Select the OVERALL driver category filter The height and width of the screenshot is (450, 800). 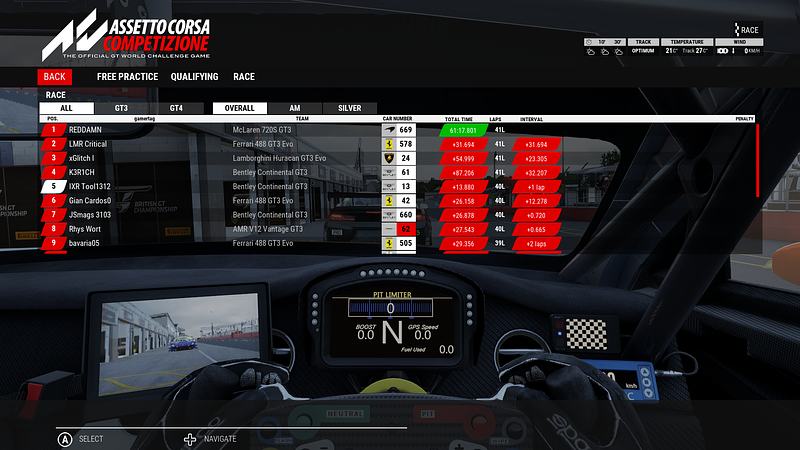point(239,108)
